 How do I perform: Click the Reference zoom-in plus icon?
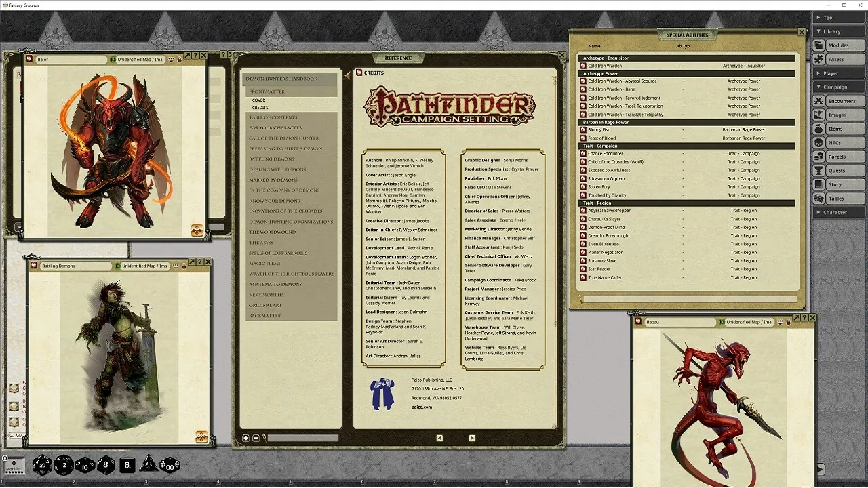pyautogui.click(x=246, y=438)
